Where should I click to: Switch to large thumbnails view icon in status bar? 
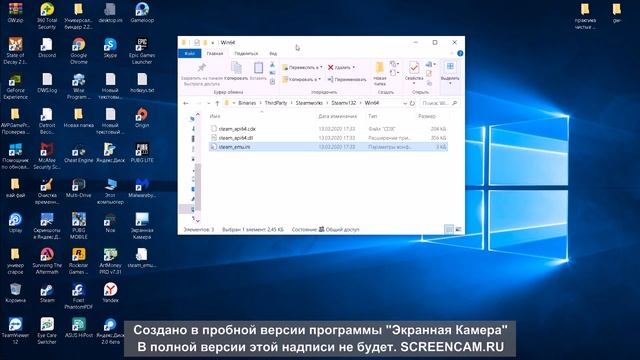click(458, 229)
